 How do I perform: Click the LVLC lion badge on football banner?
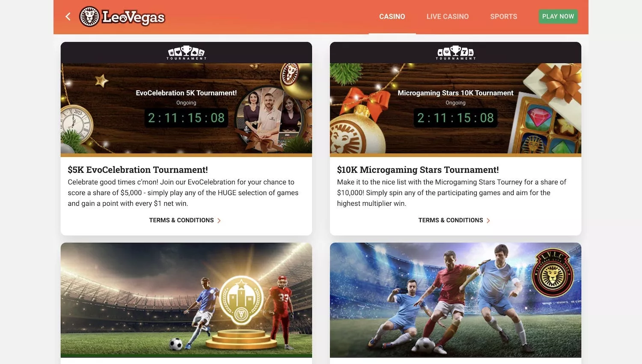click(553, 273)
